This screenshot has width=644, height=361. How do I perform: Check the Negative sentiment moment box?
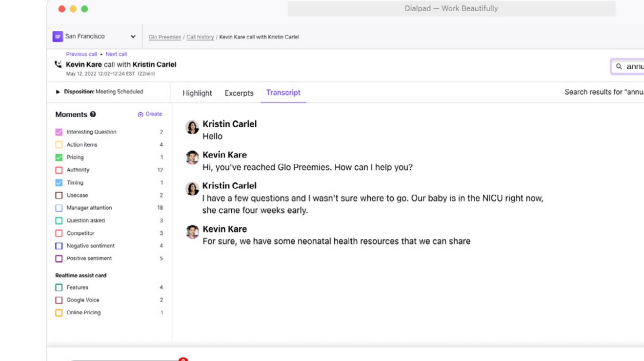[x=59, y=246]
